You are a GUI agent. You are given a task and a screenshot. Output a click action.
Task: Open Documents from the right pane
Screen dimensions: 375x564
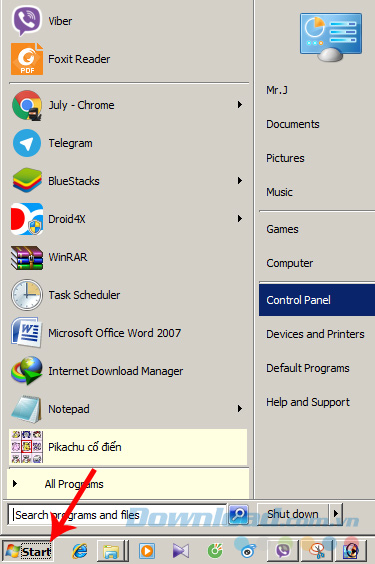point(317,124)
